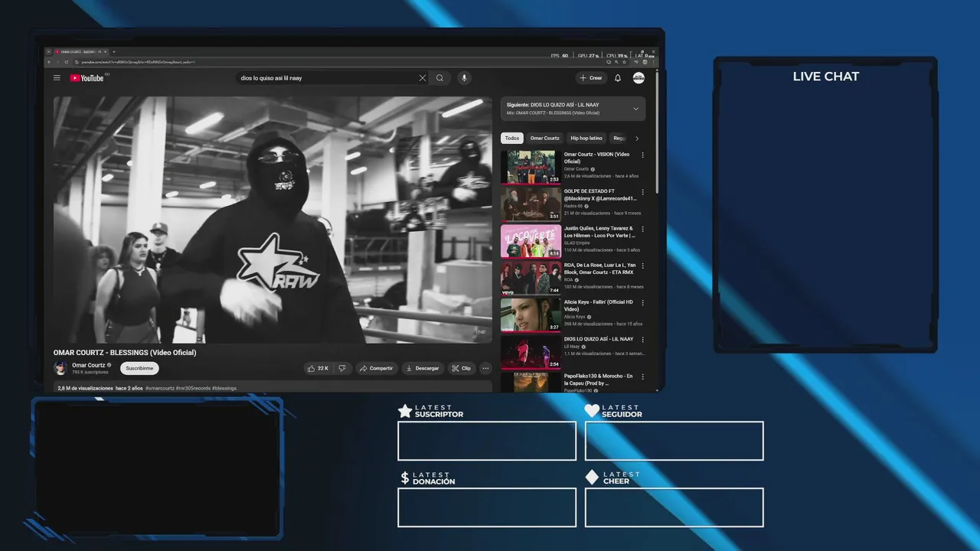The height and width of the screenshot is (551, 980).
Task: Open ETA RMX vevo thumbnail
Action: click(x=531, y=278)
